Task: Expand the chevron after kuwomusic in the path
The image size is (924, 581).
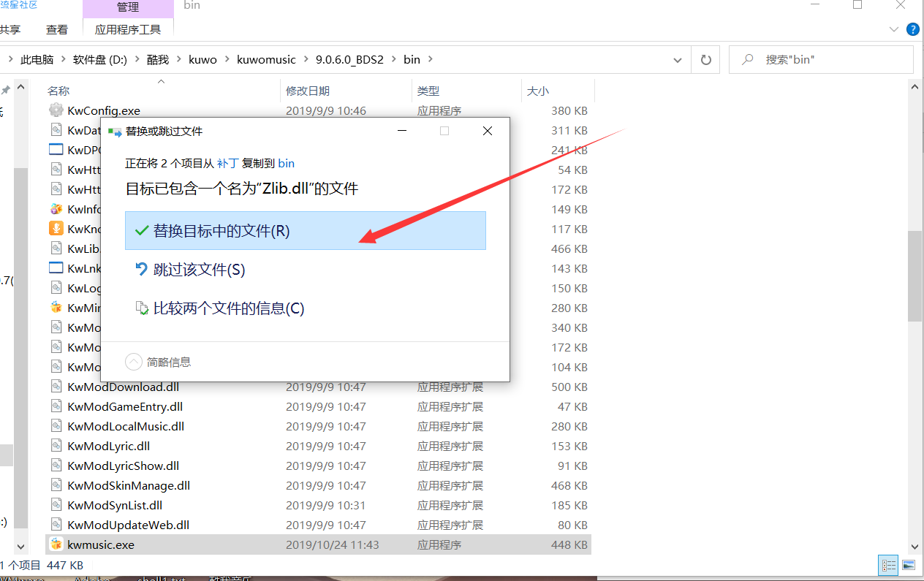Action: coord(306,60)
